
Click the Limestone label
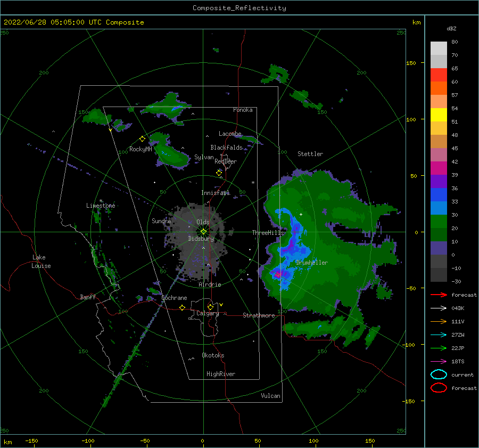101,206
